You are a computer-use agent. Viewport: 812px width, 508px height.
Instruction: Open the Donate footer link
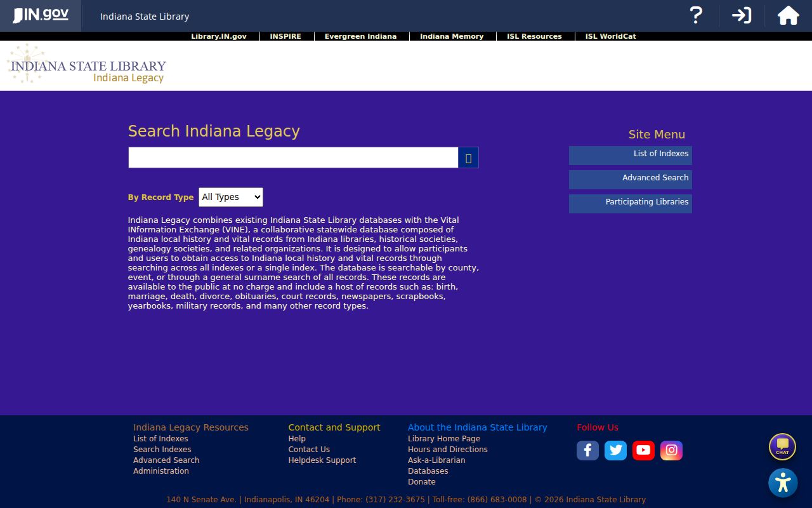(422, 482)
